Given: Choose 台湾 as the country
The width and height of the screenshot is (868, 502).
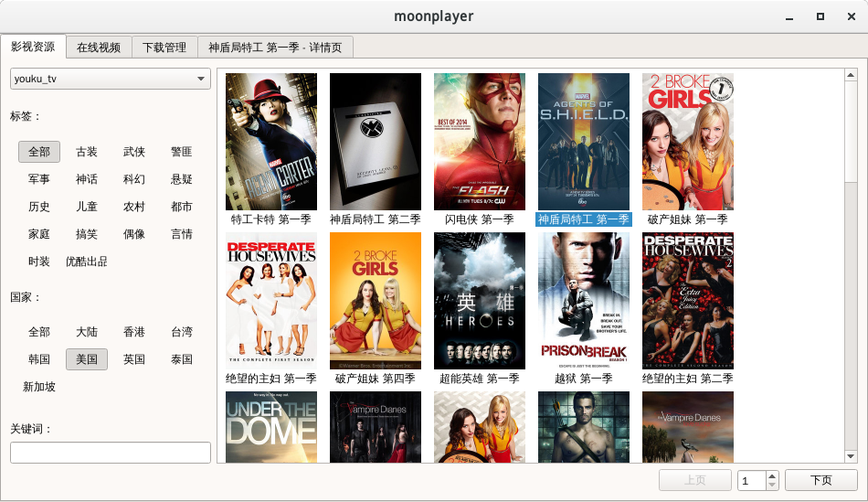Looking at the screenshot, I should tap(182, 332).
